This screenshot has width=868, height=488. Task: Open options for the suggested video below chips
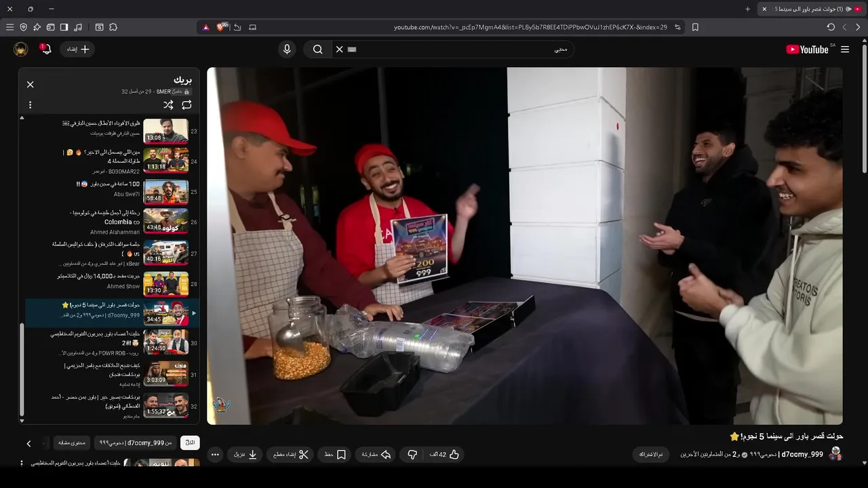point(22,464)
